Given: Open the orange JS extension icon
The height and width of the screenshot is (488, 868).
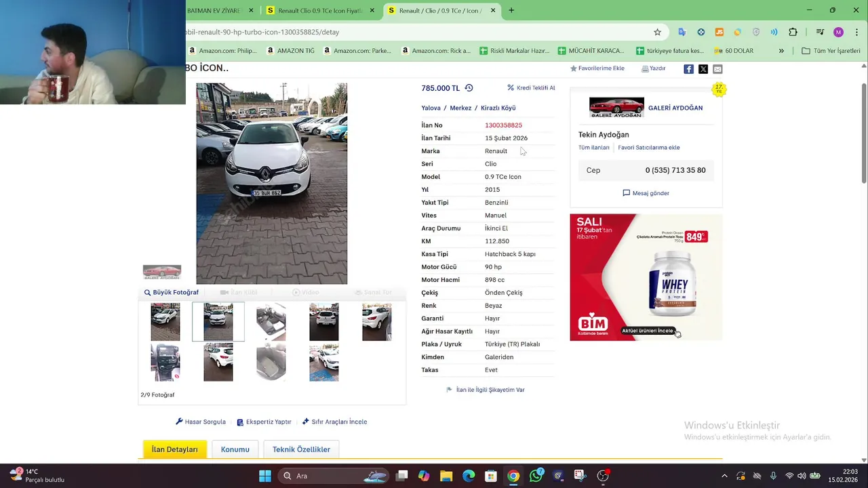Looking at the screenshot, I should click(x=719, y=32).
